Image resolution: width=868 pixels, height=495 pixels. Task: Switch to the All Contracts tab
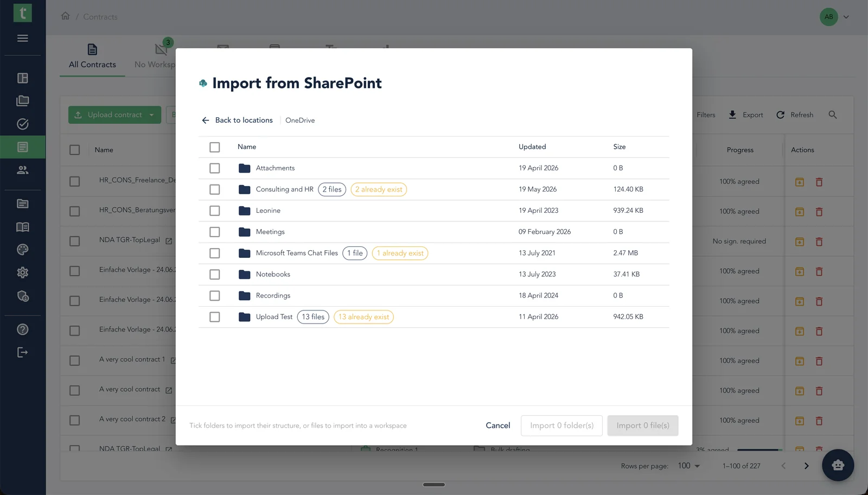pos(92,56)
